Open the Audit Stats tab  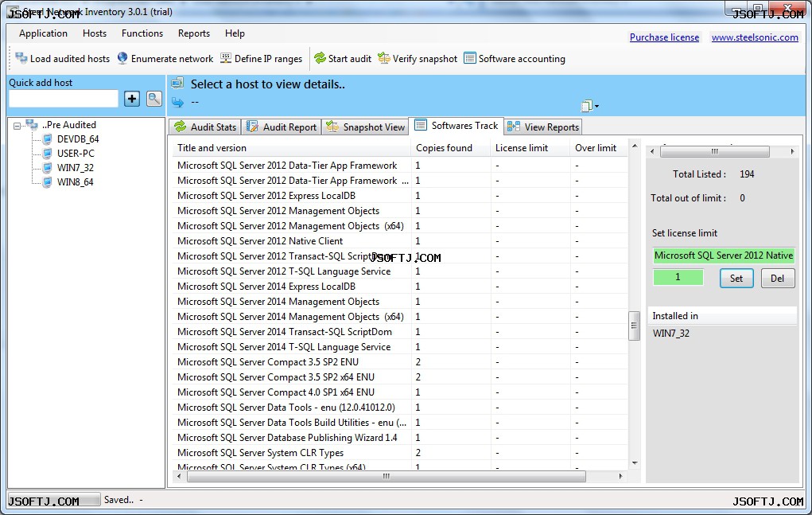pyautogui.click(x=205, y=127)
